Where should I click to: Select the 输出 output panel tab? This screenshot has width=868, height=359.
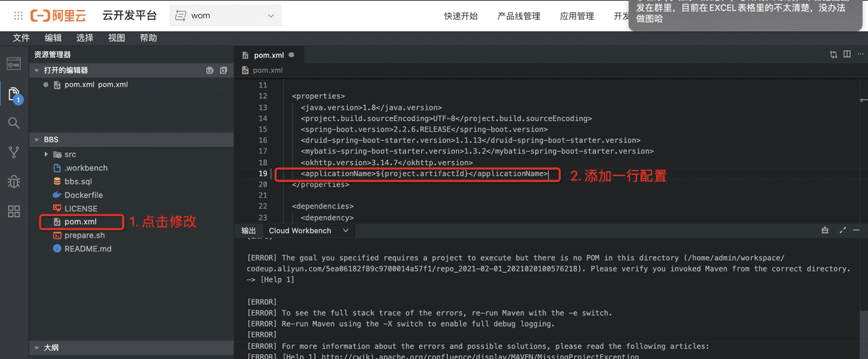click(248, 231)
